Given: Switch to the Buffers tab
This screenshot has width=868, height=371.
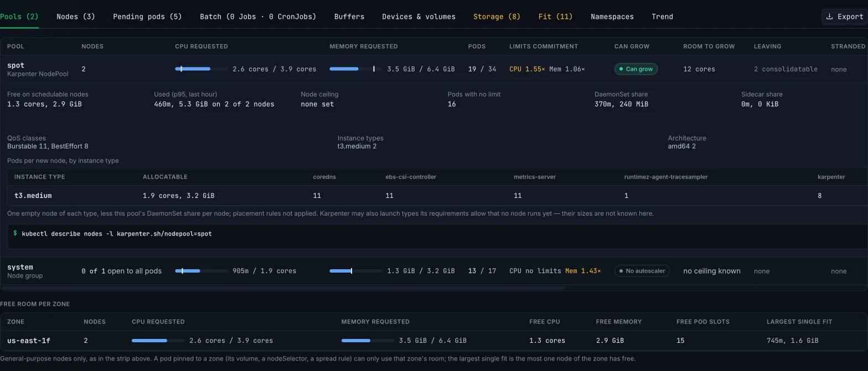Looking at the screenshot, I should (349, 17).
